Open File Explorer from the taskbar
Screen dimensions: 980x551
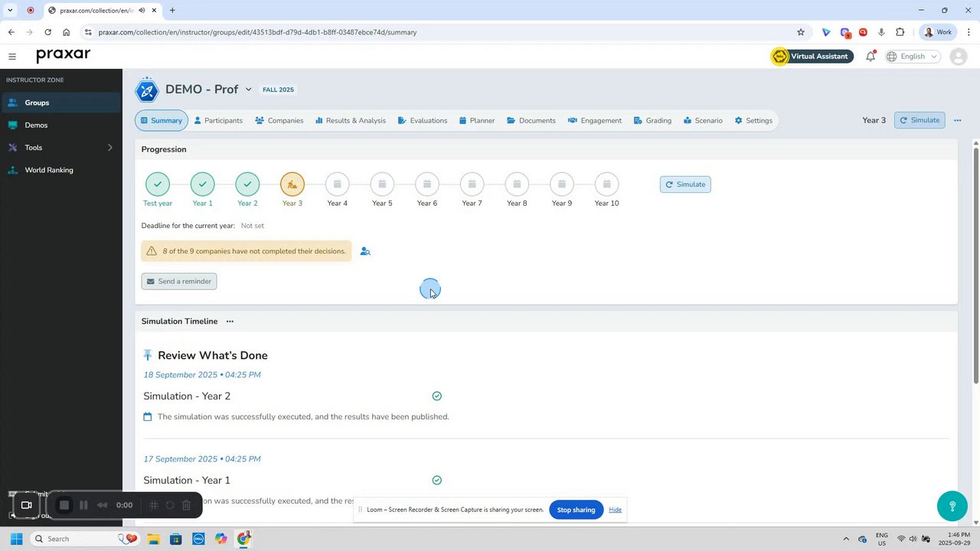click(x=153, y=539)
